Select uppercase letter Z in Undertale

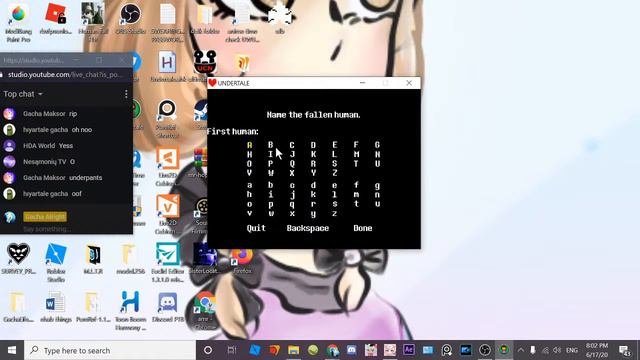click(x=335, y=173)
